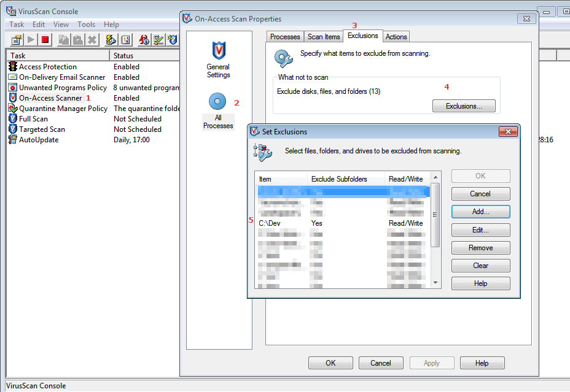Select the Exclusions tab
Screen dimensions: 570x392
[x=363, y=36]
